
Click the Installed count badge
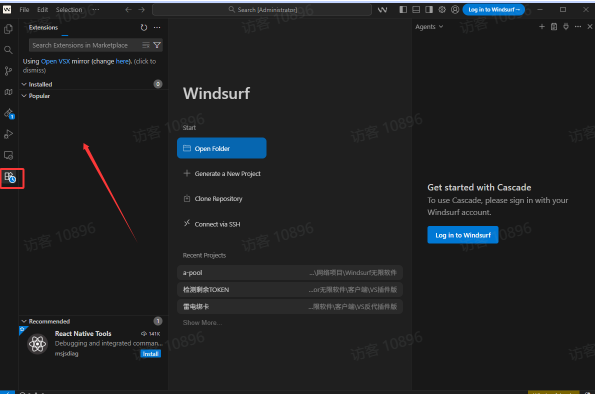[158, 84]
